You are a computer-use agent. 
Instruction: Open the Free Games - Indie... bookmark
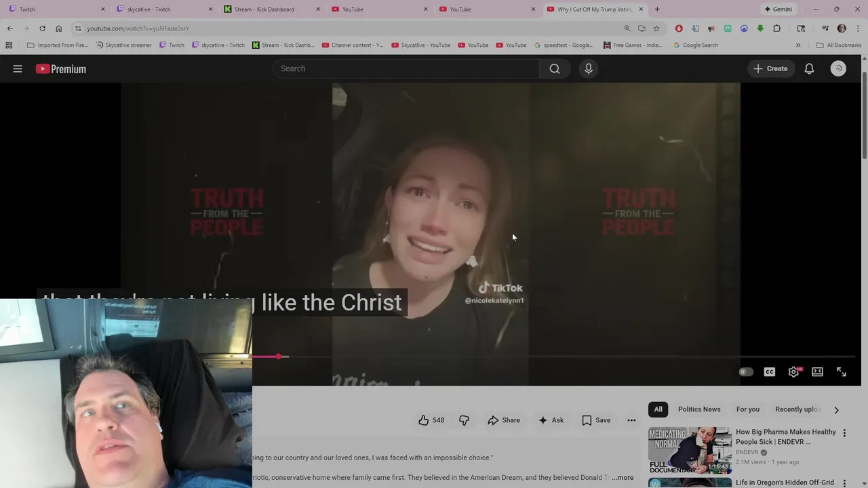click(x=632, y=45)
